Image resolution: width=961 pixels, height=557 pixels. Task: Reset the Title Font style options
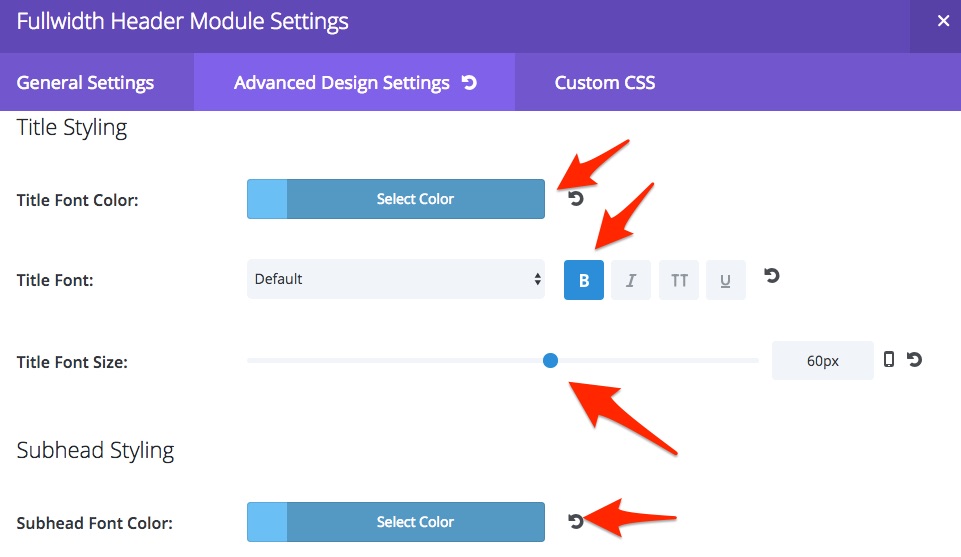772,276
